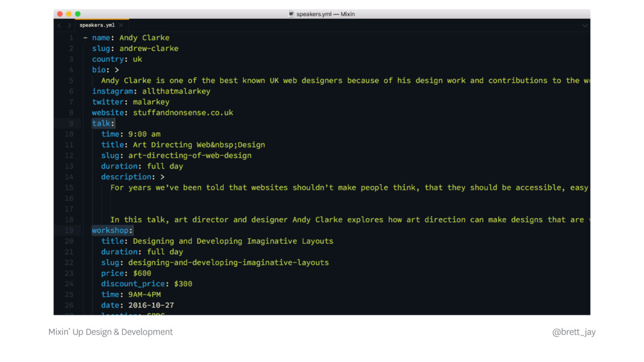Click 'art-directing-of-web-design' slug
The height and width of the screenshot is (362, 644).
(190, 156)
